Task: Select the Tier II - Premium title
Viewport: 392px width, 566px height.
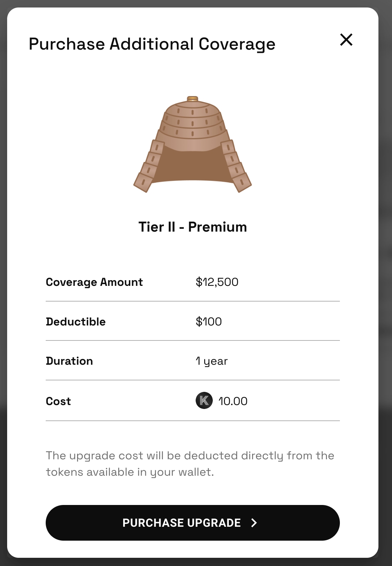Action: pos(192,227)
